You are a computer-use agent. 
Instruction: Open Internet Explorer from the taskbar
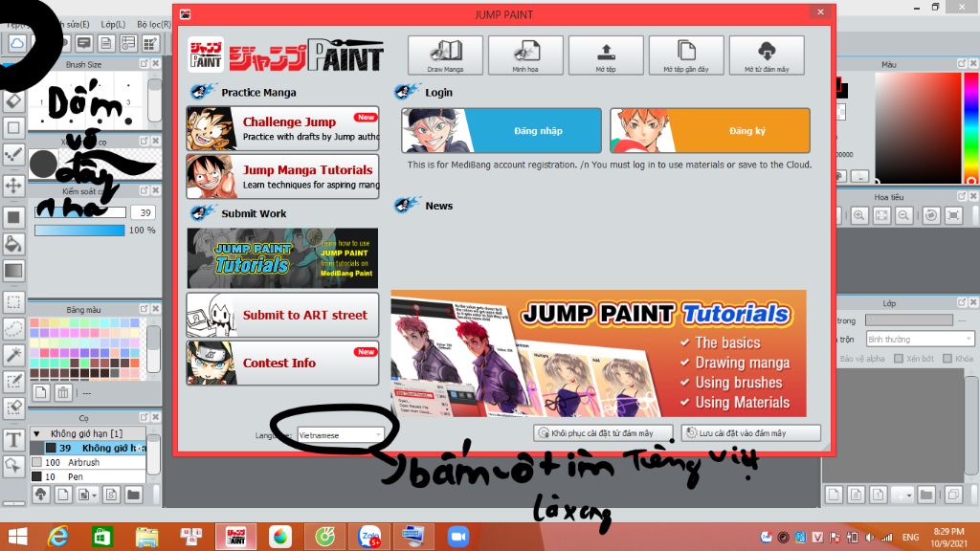[57, 537]
